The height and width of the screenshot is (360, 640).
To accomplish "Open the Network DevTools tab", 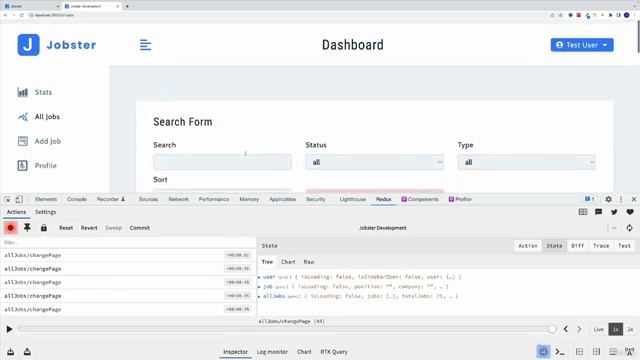I will [178, 199].
